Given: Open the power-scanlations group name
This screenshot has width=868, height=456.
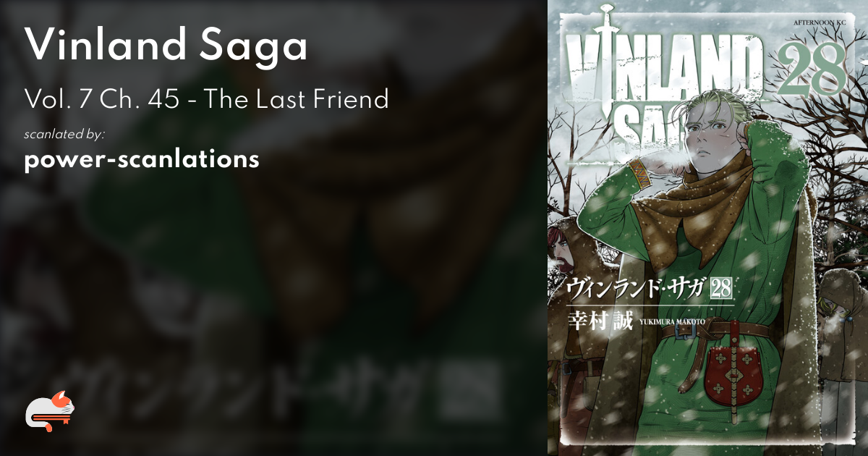Looking at the screenshot, I should click(x=142, y=159).
